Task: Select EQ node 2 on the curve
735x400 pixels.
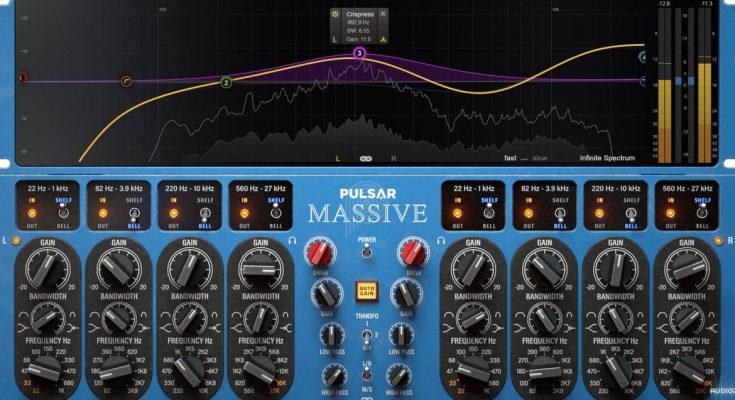Action: coord(226,83)
